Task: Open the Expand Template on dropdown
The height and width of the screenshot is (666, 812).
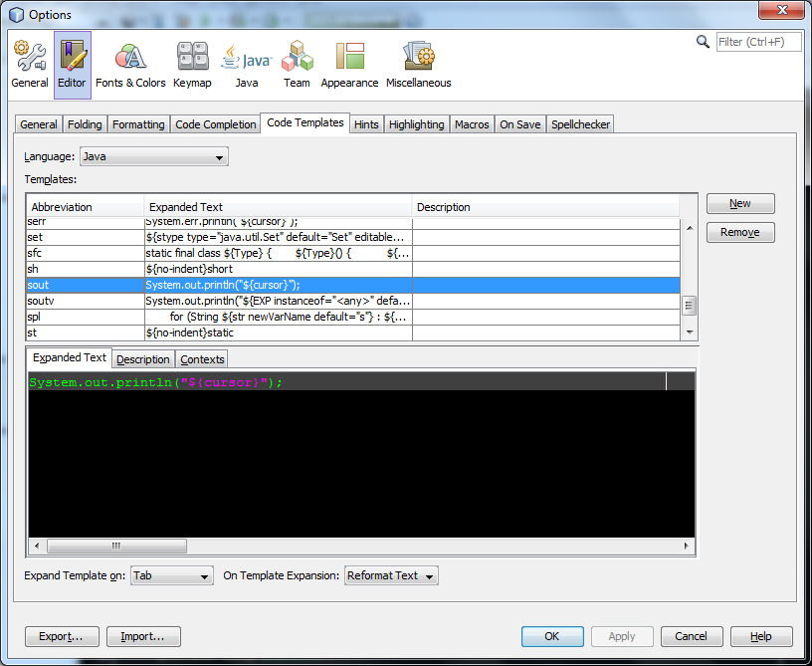Action: 171,575
